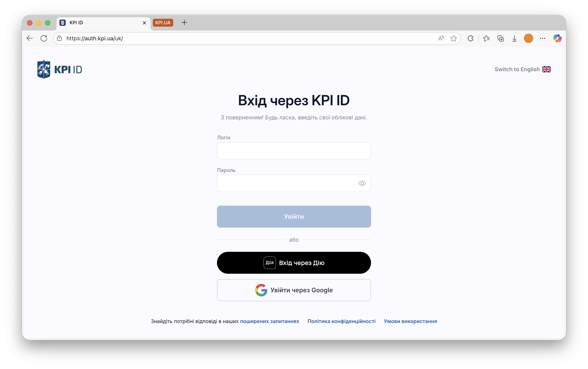Click the Read Aloud icon in the address bar

pyautogui.click(x=441, y=38)
